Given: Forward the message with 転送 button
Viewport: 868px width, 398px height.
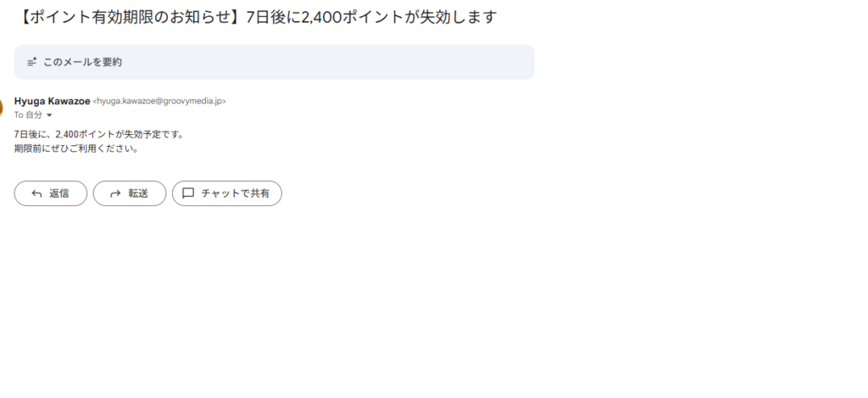Looking at the screenshot, I should [x=130, y=193].
